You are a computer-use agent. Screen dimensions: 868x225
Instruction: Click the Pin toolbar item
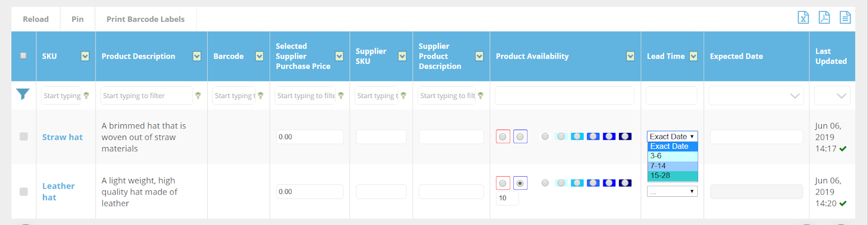pos(78,19)
